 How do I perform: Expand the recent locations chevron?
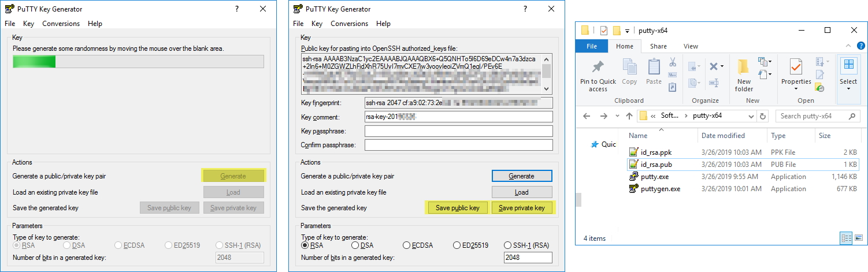pyautogui.click(x=616, y=116)
